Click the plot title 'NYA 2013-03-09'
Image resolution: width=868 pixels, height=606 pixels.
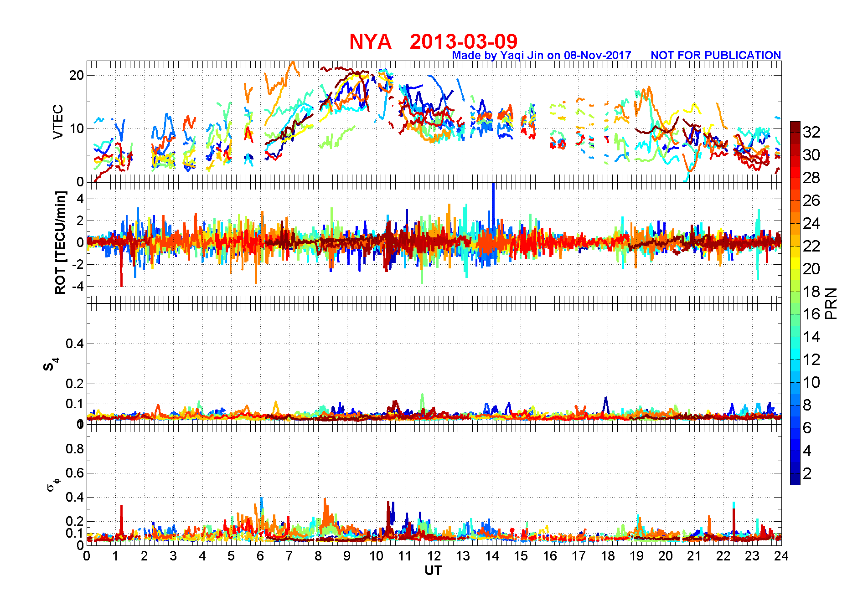pos(433,41)
